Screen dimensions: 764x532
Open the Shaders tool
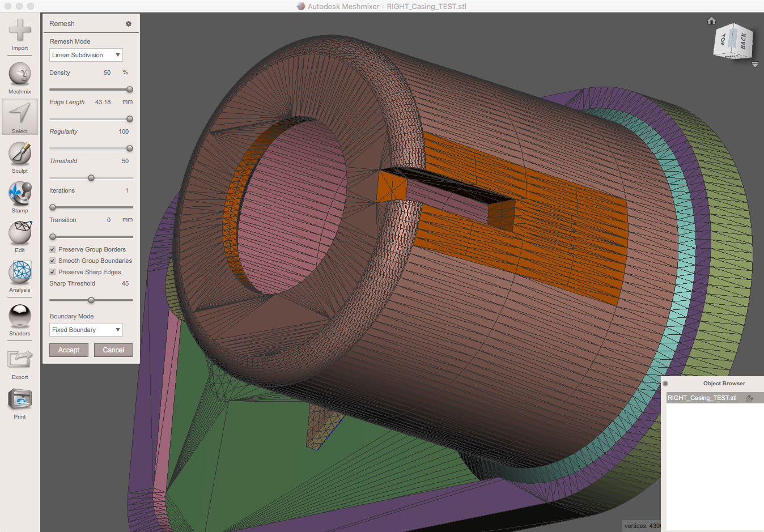20,320
